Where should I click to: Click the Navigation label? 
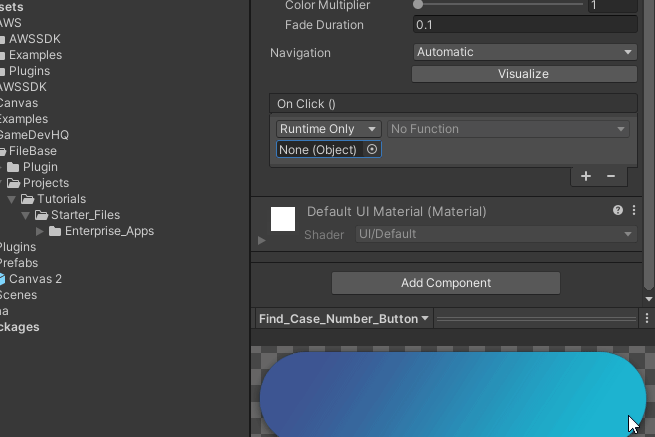click(300, 53)
